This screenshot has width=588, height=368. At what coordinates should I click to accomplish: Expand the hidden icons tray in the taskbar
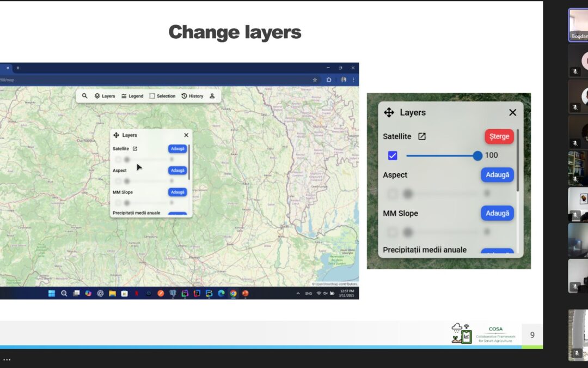(x=298, y=293)
